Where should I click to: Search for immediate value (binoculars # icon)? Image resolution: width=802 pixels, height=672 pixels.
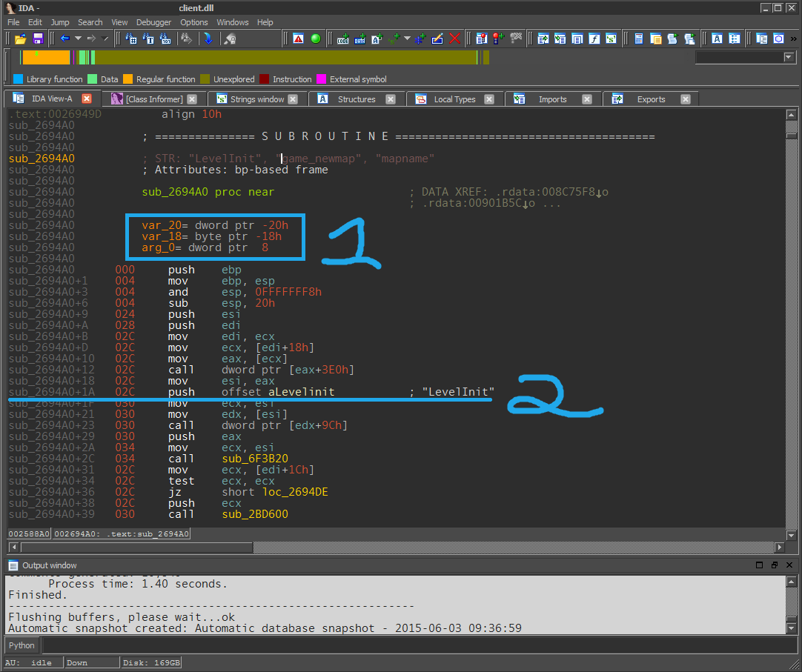click(x=131, y=39)
